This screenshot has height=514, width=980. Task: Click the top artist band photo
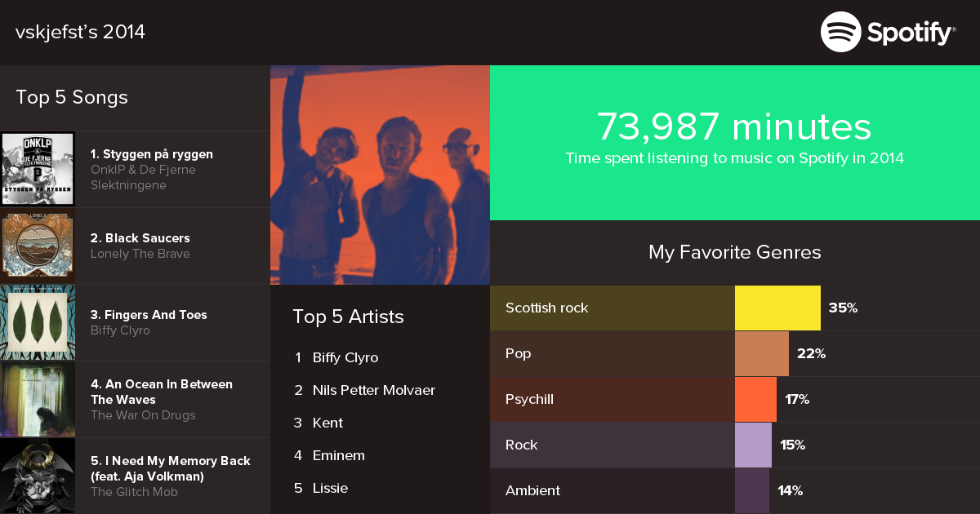coord(380,175)
